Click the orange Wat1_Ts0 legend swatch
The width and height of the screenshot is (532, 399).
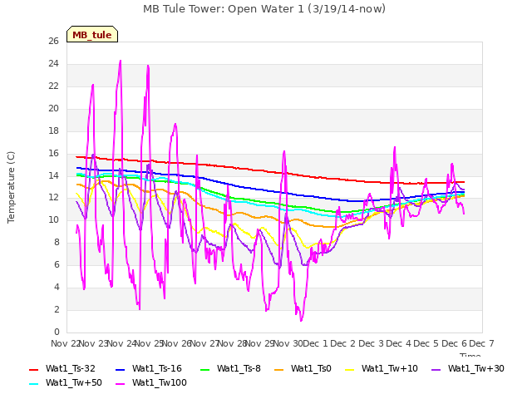click(279, 369)
